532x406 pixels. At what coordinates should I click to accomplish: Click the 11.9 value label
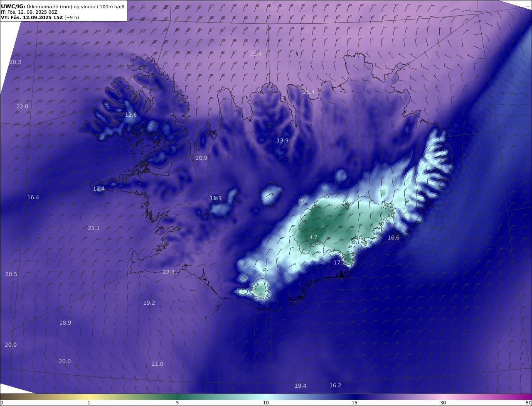216,198
